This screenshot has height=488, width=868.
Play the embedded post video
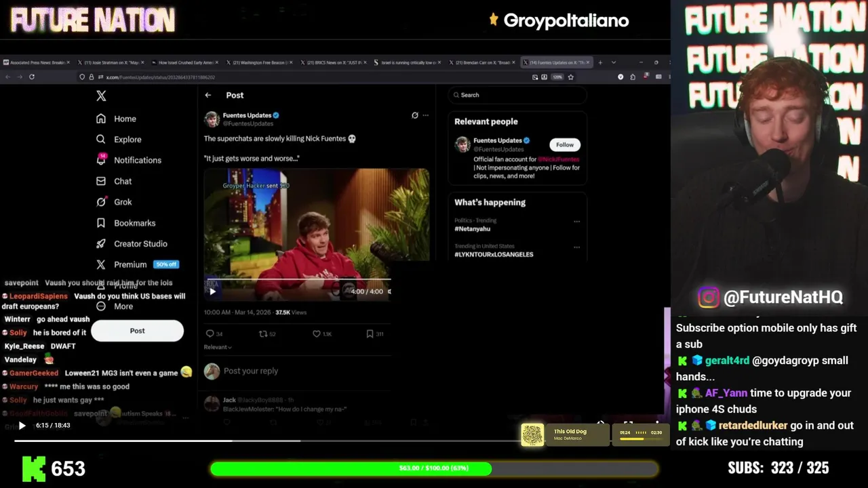pyautogui.click(x=213, y=291)
